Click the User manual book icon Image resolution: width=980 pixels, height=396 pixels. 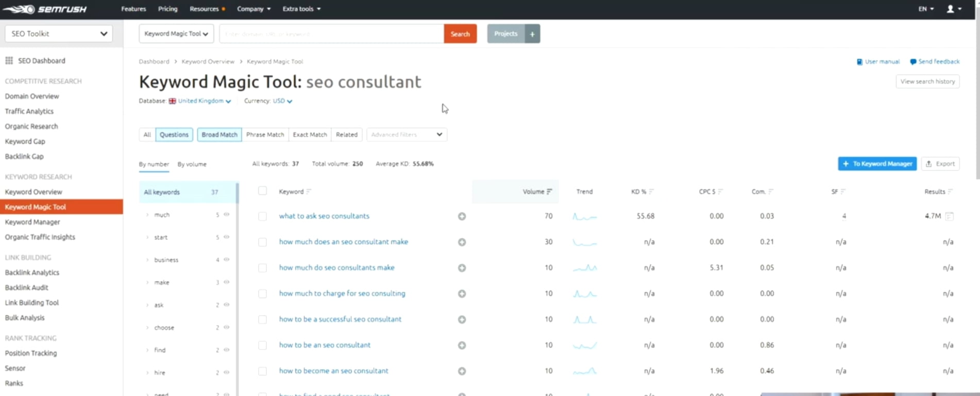click(859, 62)
